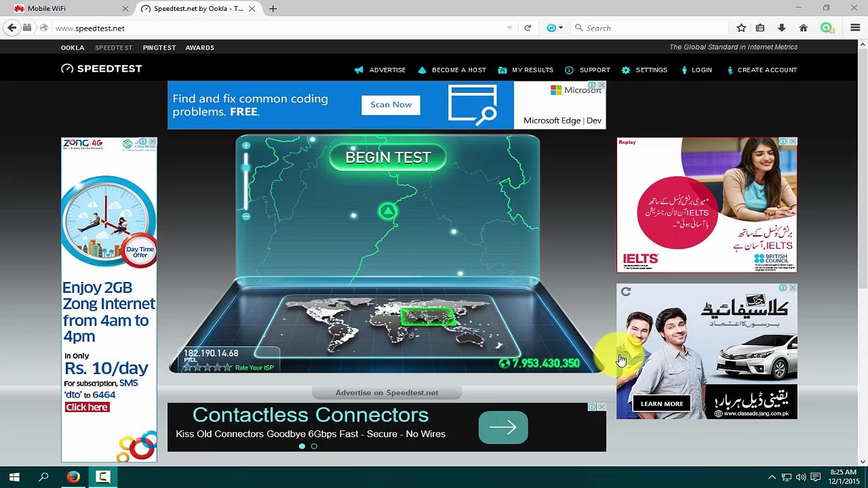Zoom in the map with plus icon

[246, 145]
